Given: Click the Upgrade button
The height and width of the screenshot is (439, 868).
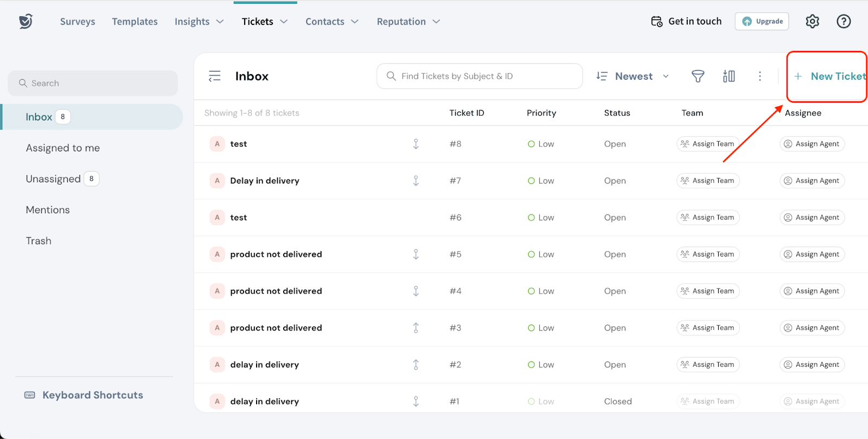Looking at the screenshot, I should click(x=762, y=22).
